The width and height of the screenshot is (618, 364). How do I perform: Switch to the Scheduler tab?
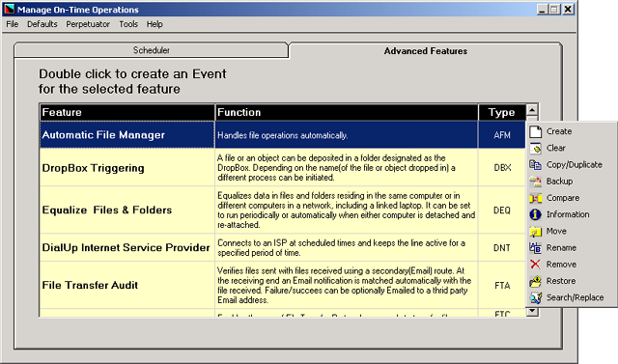tap(152, 50)
